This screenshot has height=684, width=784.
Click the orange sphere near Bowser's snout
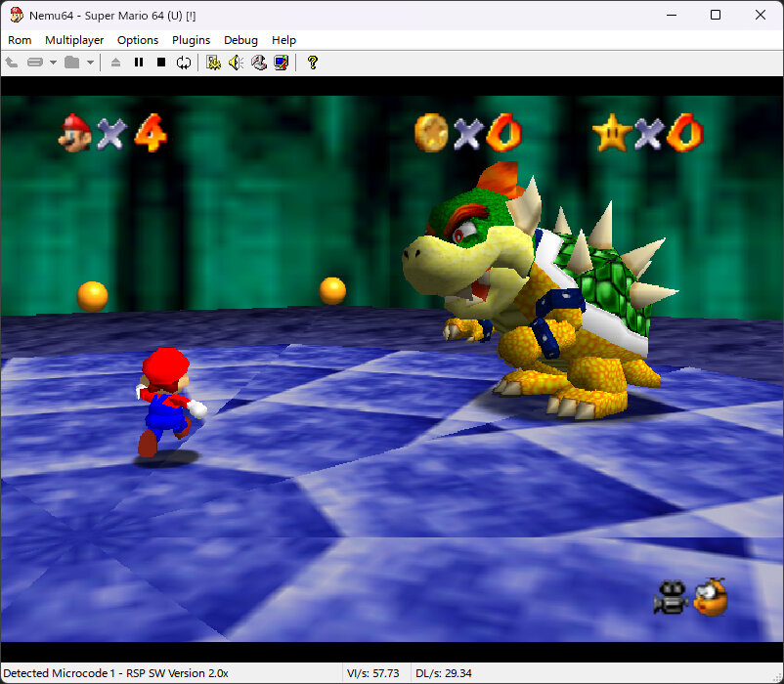click(332, 291)
